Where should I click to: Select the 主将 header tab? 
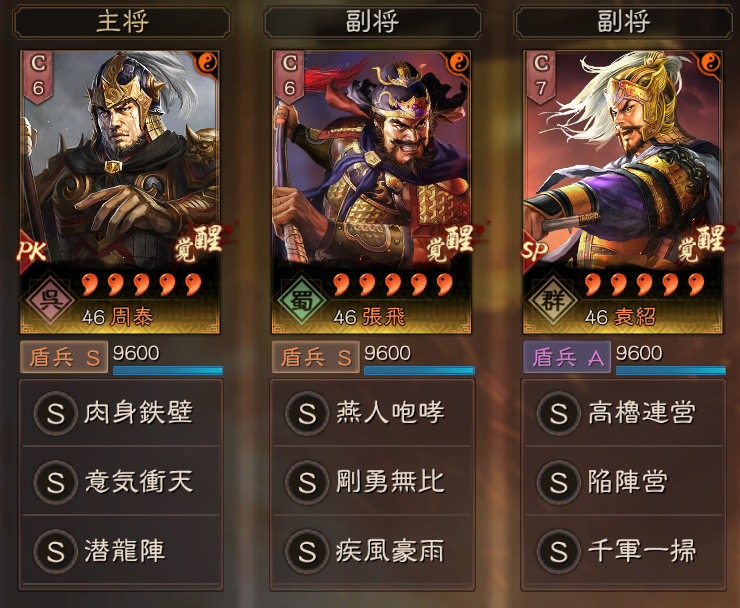122,22
